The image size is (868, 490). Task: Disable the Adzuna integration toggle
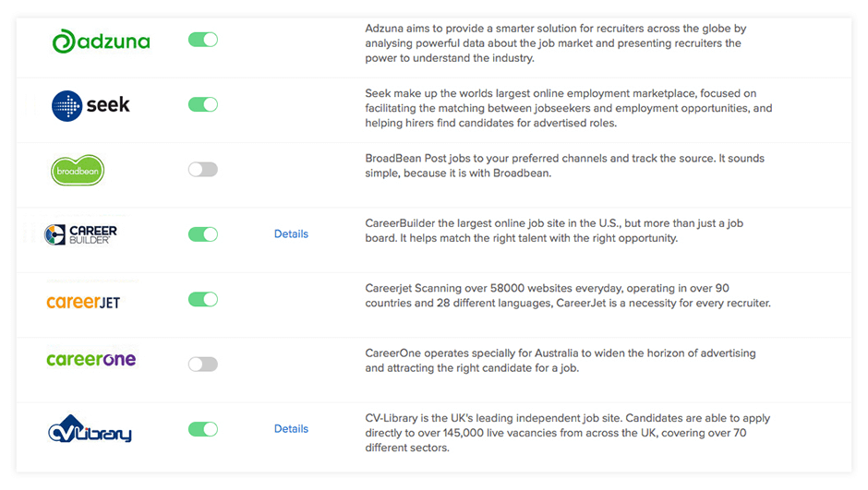[203, 40]
